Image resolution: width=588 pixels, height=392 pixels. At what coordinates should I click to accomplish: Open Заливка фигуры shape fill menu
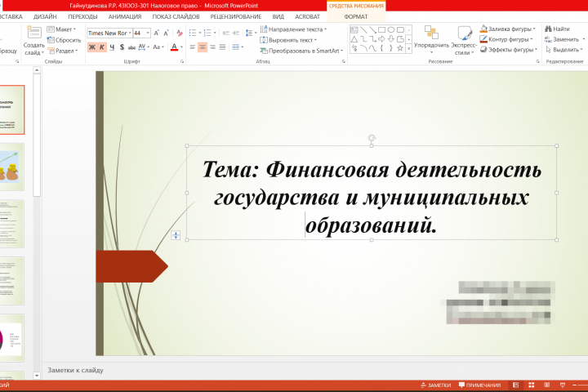click(x=507, y=29)
